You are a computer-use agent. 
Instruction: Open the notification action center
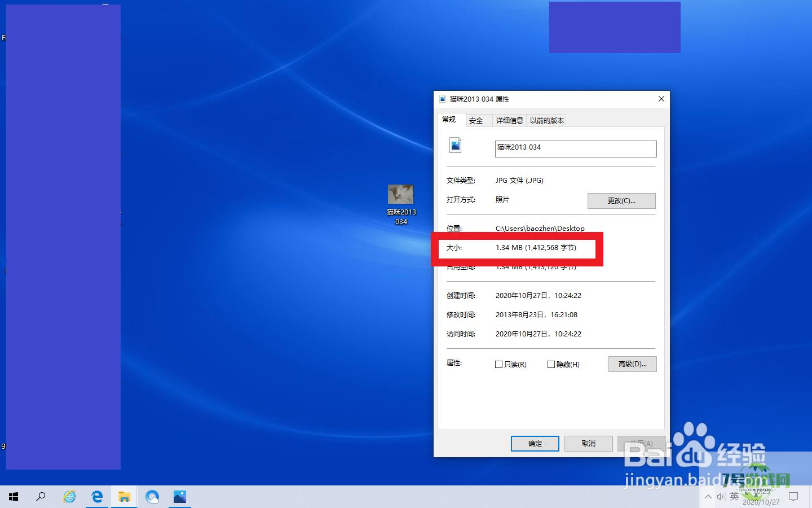[x=793, y=497]
